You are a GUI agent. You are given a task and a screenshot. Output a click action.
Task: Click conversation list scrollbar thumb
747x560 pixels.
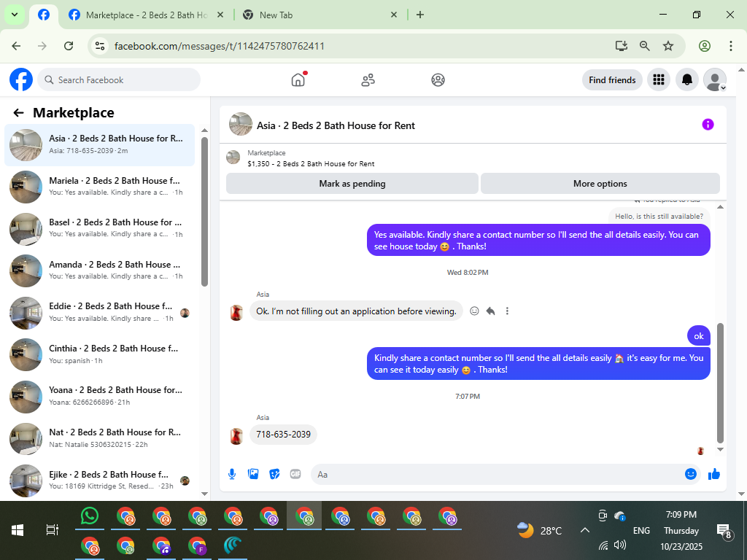(204, 212)
